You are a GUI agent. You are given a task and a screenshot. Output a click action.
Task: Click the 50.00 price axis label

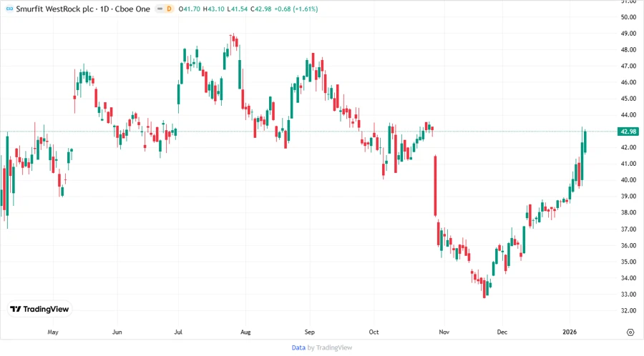[628, 17]
